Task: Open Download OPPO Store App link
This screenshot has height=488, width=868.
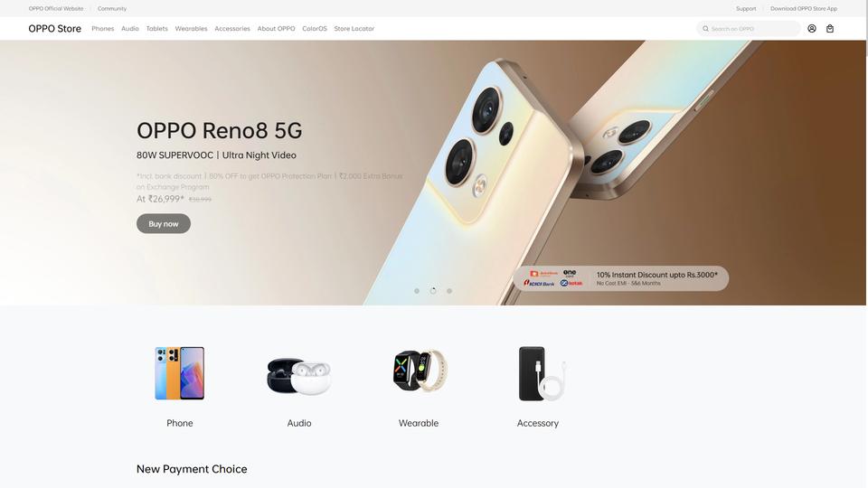Action: 804,9
